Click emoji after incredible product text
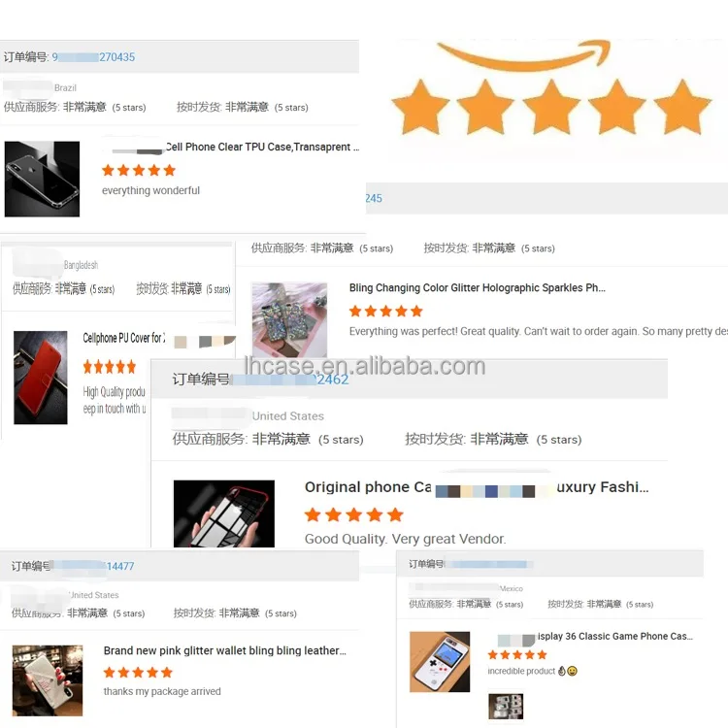Viewport: 728px width, 728px height. (x=568, y=671)
